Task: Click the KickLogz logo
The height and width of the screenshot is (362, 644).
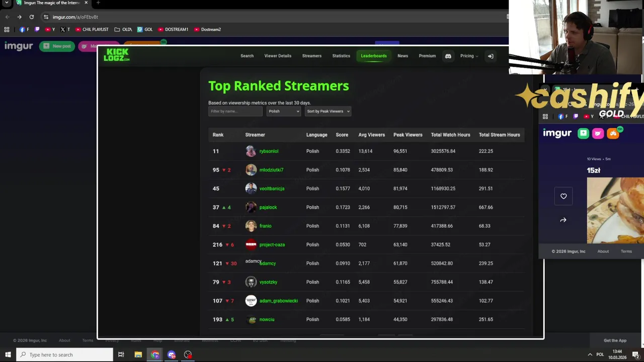Action: 117,55
